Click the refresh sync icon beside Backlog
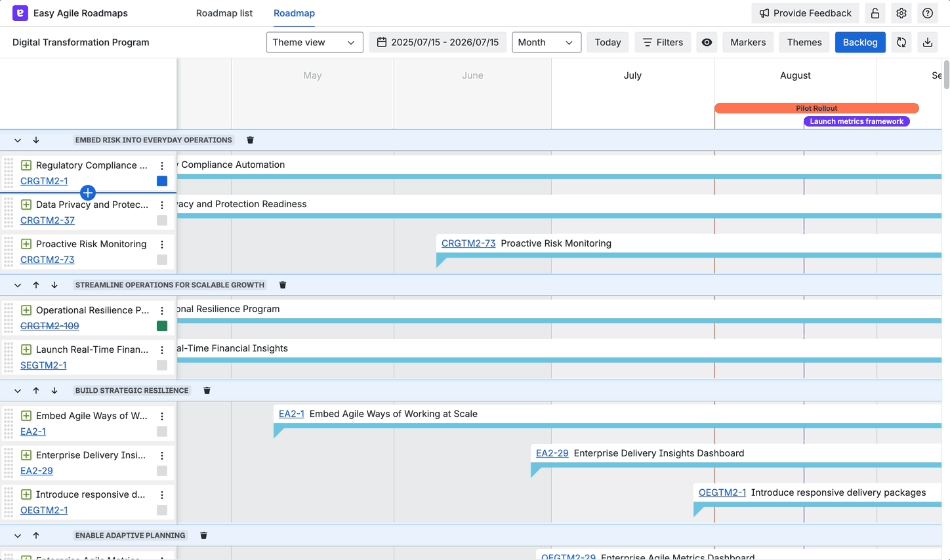 pyautogui.click(x=901, y=43)
